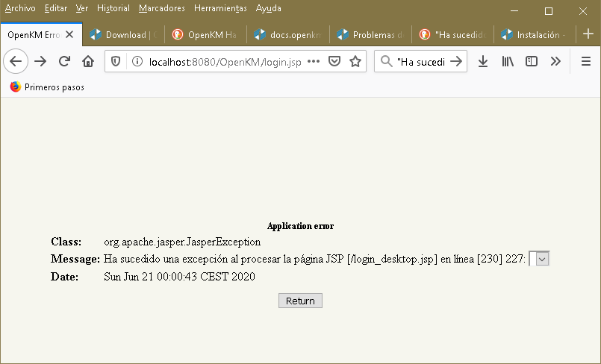Switch to the "Ha sucedido tab
601x364 pixels.
[x=453, y=35]
